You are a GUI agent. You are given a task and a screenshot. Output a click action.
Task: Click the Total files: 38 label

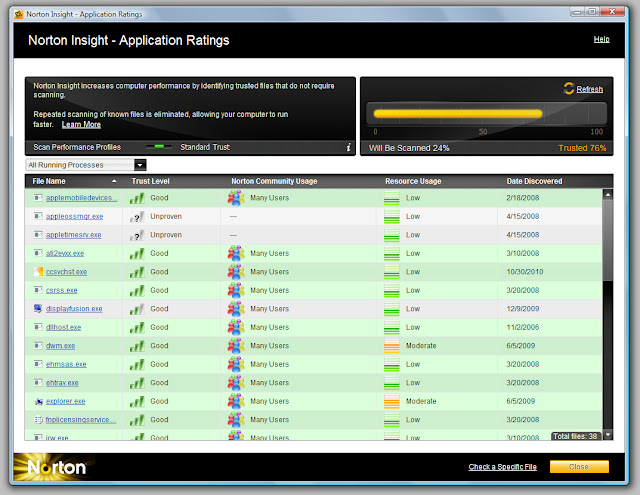[575, 436]
